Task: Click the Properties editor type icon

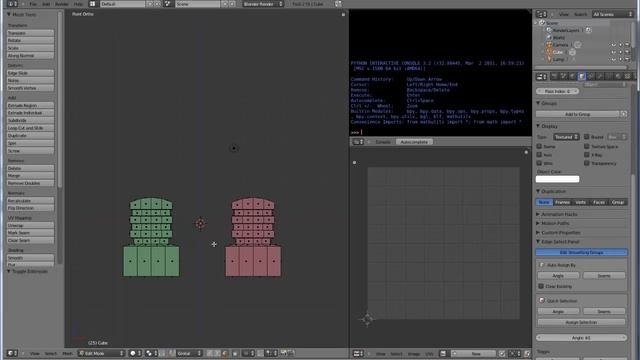Action: (541, 76)
